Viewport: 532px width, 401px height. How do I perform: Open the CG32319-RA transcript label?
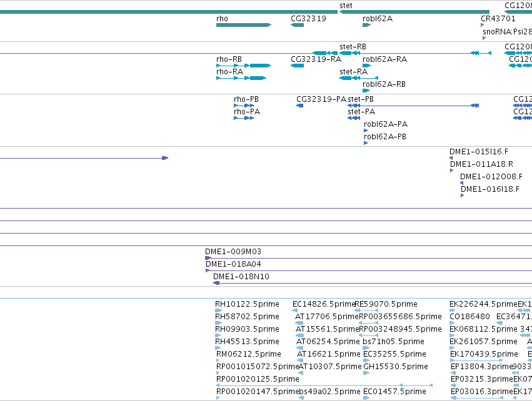coord(316,59)
